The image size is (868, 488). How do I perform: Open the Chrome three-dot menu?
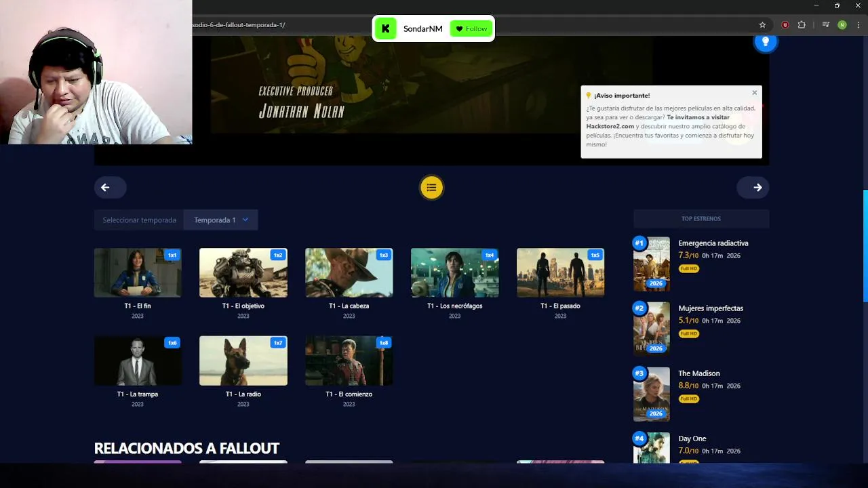(x=858, y=25)
